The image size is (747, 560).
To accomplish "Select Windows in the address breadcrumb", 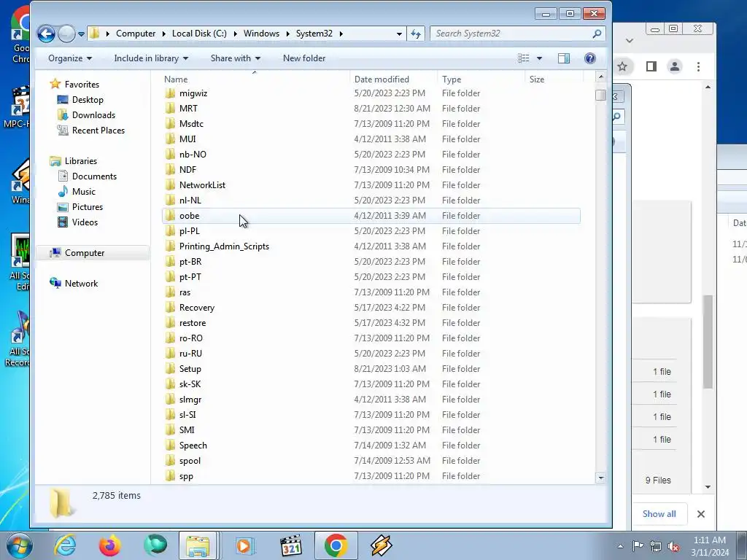I will 261,34.
